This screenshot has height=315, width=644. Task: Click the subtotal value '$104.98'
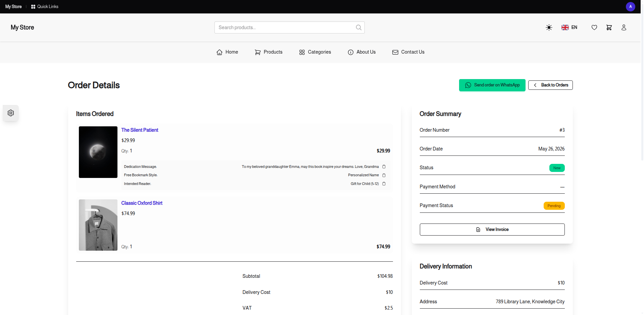[x=385, y=276]
